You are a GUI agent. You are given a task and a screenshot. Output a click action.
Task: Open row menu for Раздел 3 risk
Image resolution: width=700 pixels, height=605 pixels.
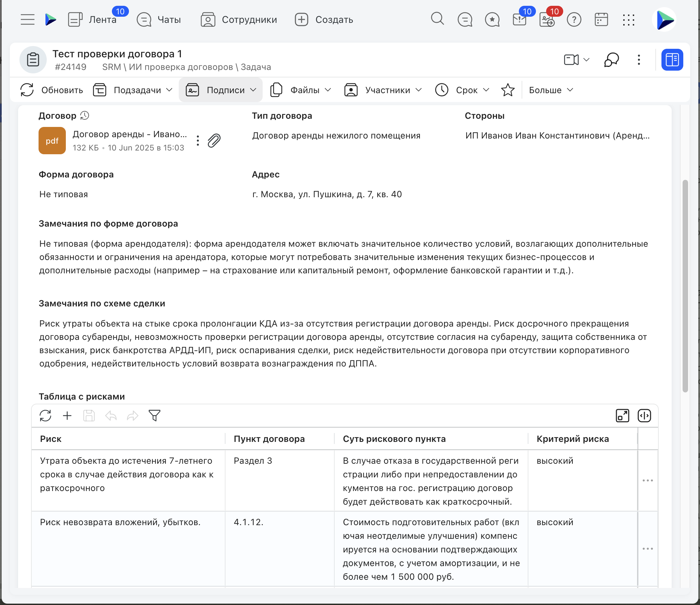(648, 480)
